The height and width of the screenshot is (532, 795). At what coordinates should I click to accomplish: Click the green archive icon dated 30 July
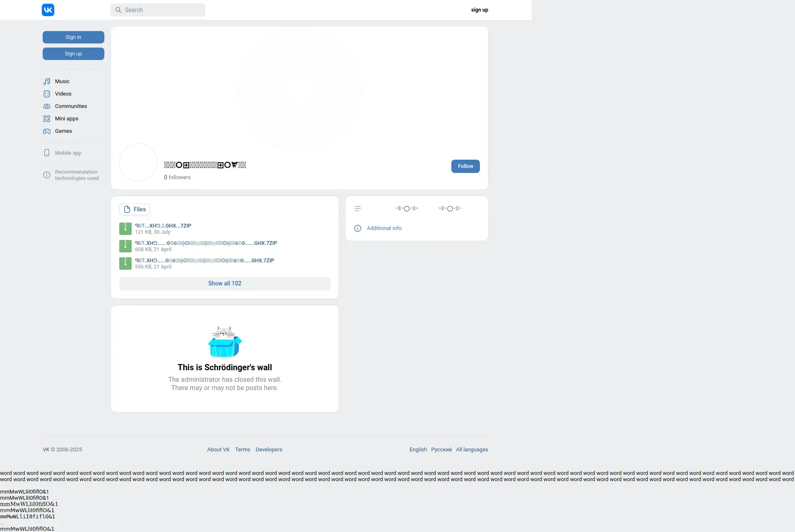click(125, 229)
